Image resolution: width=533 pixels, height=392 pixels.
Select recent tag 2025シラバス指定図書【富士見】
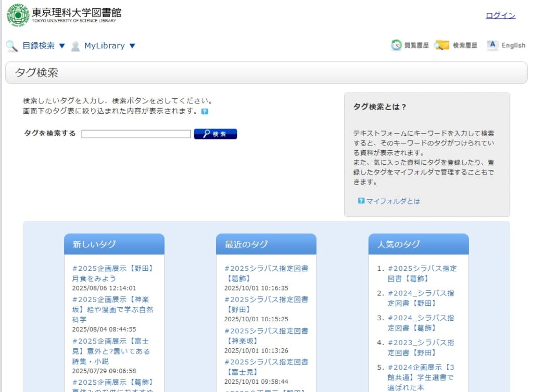pos(265,367)
